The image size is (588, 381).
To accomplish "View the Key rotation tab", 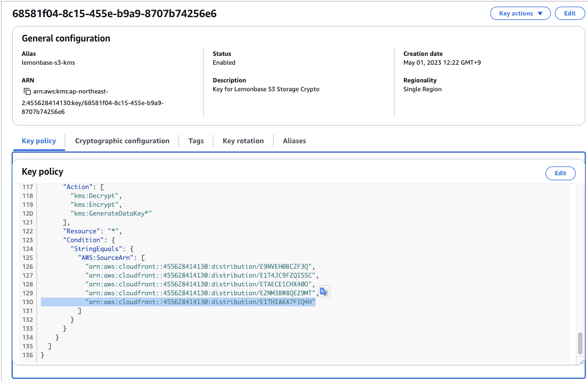I will click(x=243, y=141).
